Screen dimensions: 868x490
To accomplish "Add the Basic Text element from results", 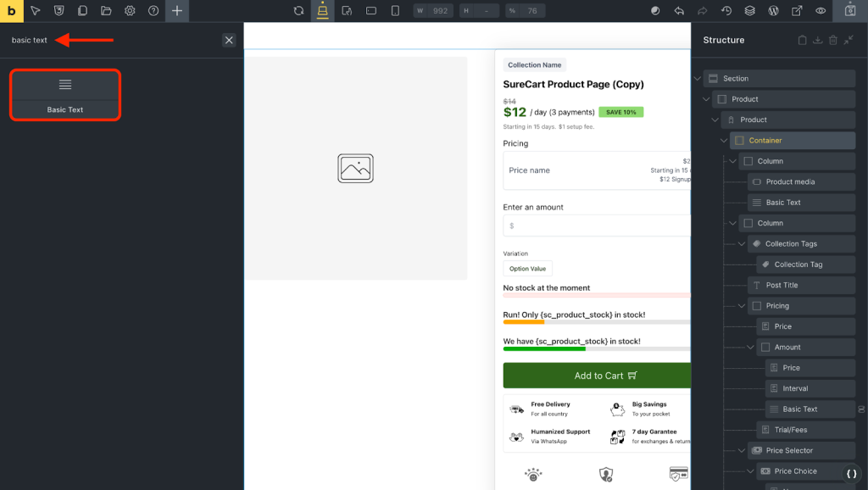I will (x=65, y=94).
